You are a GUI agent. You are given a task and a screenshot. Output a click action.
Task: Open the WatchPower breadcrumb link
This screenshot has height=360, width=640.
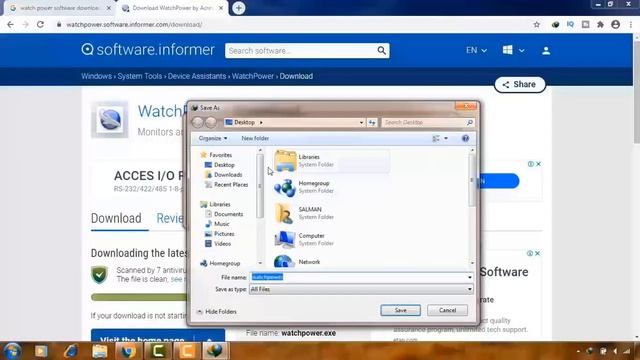(x=253, y=76)
